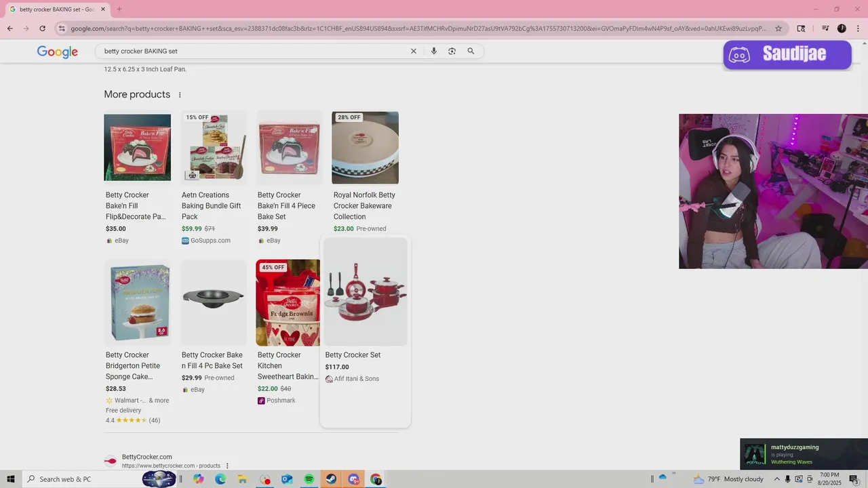Viewport: 868px width, 488px height.
Task: Open the Bridgerton Petite Sponge Cake image
Action: pos(139,302)
